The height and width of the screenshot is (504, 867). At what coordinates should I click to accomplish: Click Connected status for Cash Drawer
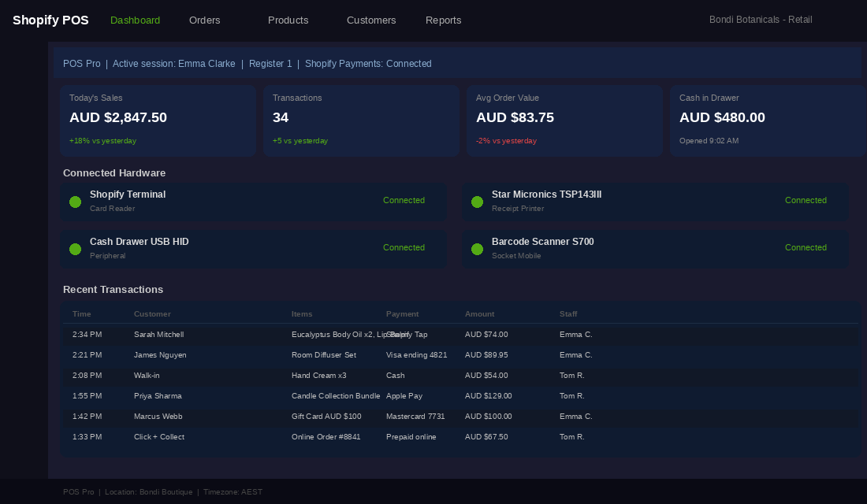[404, 247]
